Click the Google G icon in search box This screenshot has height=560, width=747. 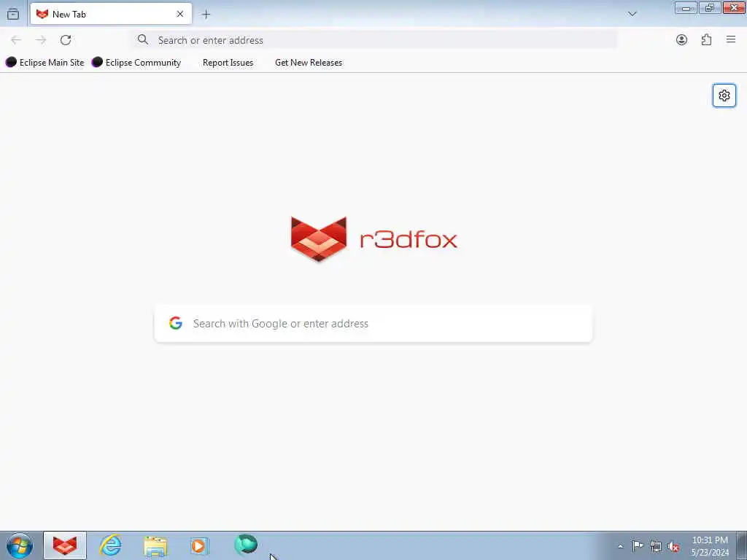[x=176, y=323]
